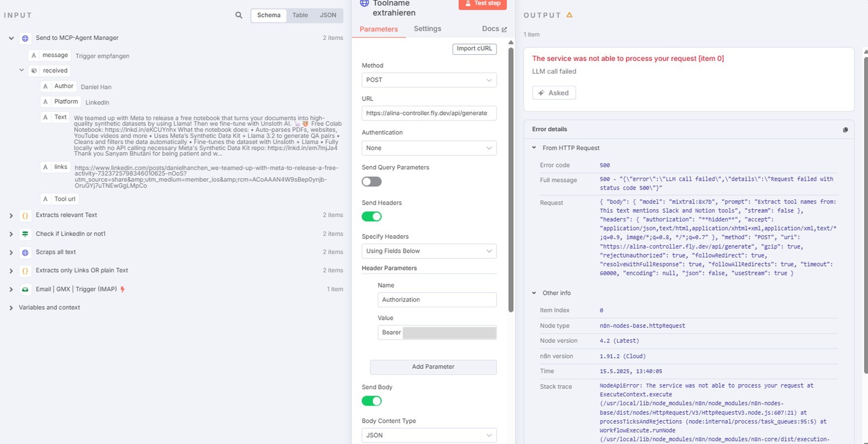Click the Import cURL button

[x=474, y=49]
